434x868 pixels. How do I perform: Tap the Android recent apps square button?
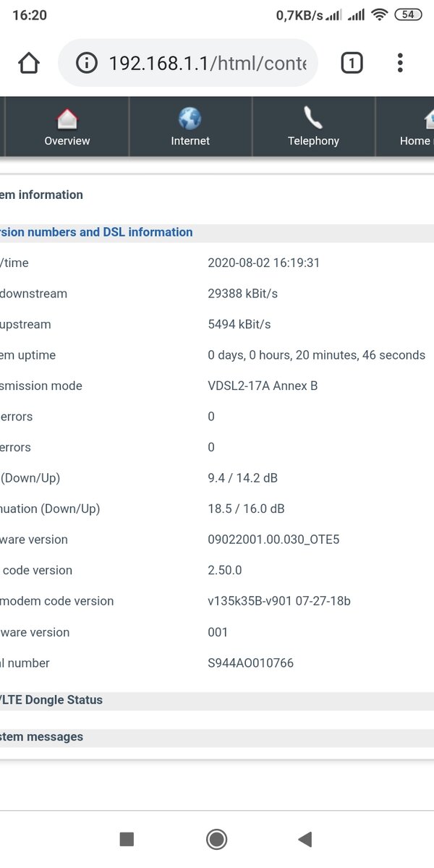(127, 839)
